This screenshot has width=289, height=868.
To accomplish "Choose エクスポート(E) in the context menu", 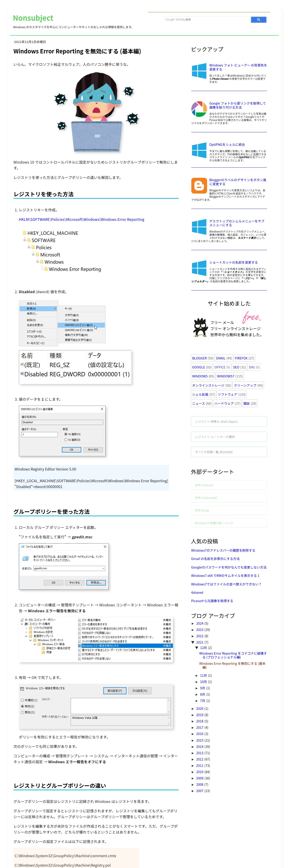I will point(35,331).
